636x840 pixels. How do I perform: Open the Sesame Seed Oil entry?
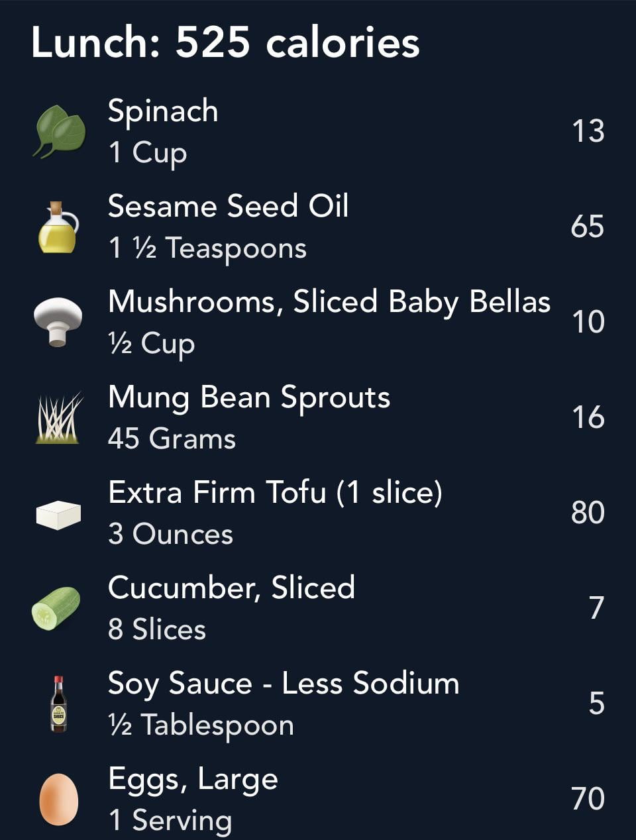point(318,227)
